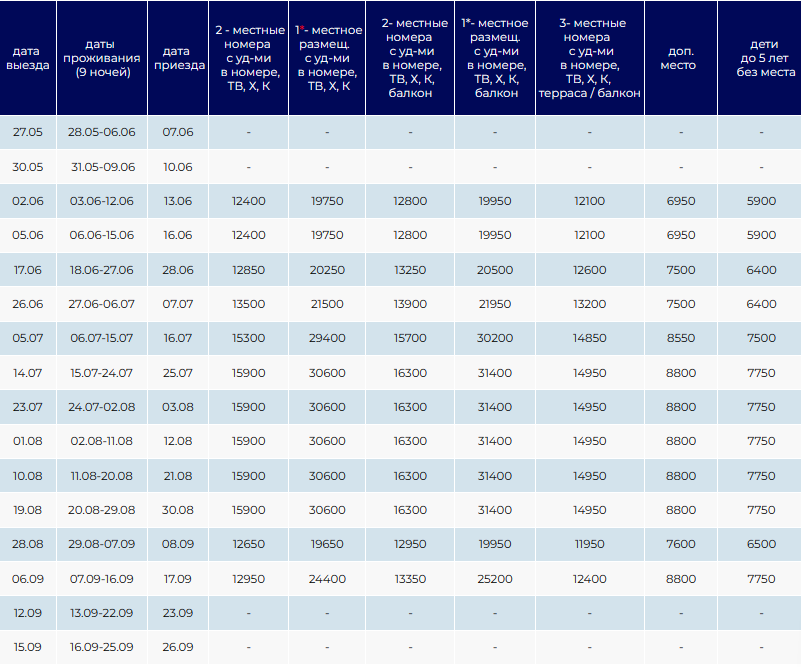This screenshot has height=667, width=801.
Task: Click stay period 24.07-02.08
Action: [x=102, y=407]
